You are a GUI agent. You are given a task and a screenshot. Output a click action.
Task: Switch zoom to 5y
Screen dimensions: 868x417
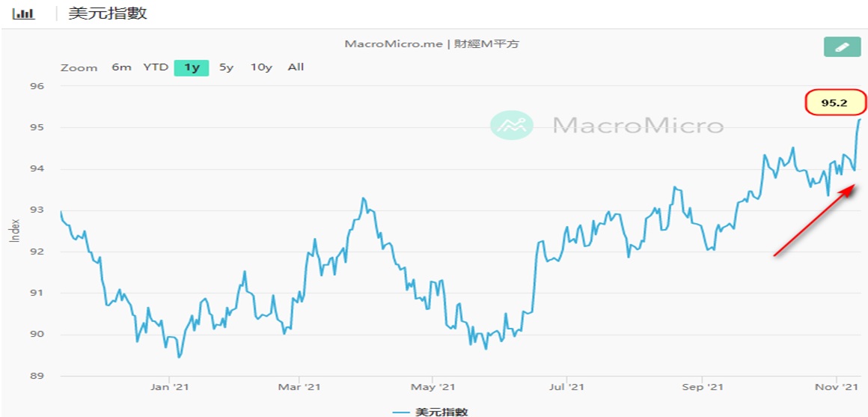(x=227, y=67)
